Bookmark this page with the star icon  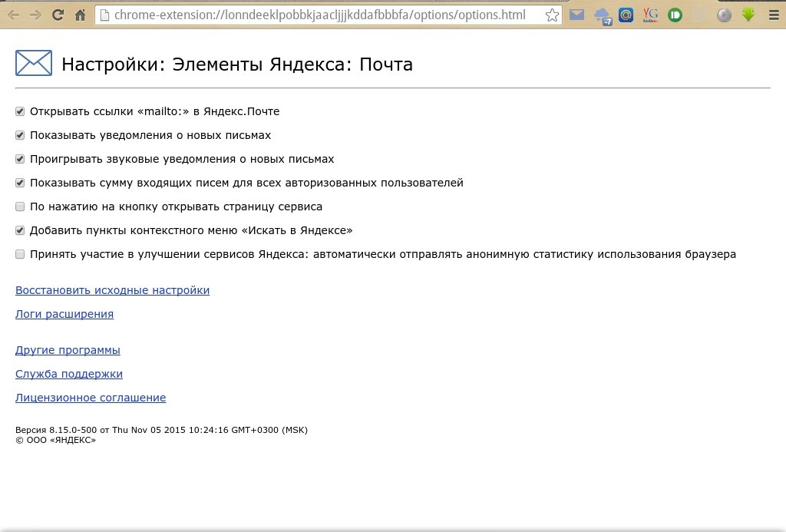pos(552,15)
